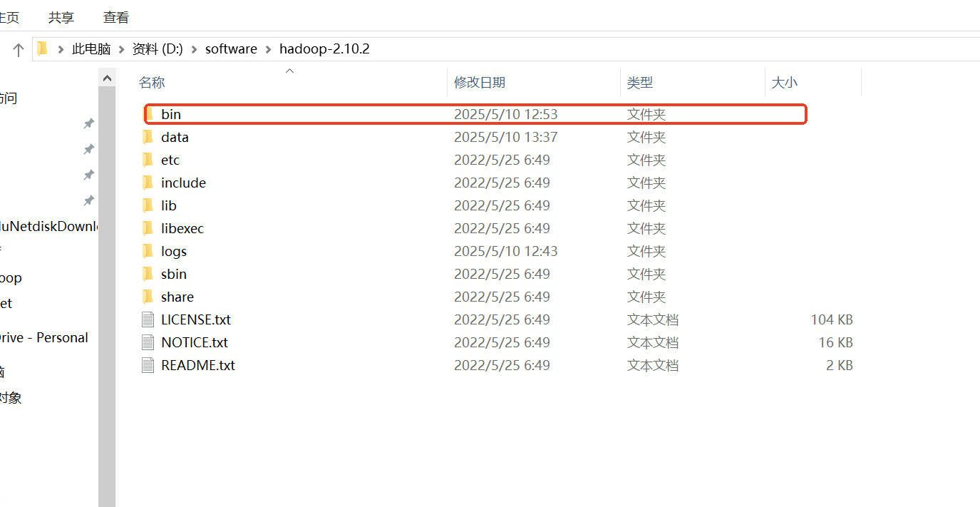Select the libexec folder name
This screenshot has height=507, width=980.
(x=182, y=228)
